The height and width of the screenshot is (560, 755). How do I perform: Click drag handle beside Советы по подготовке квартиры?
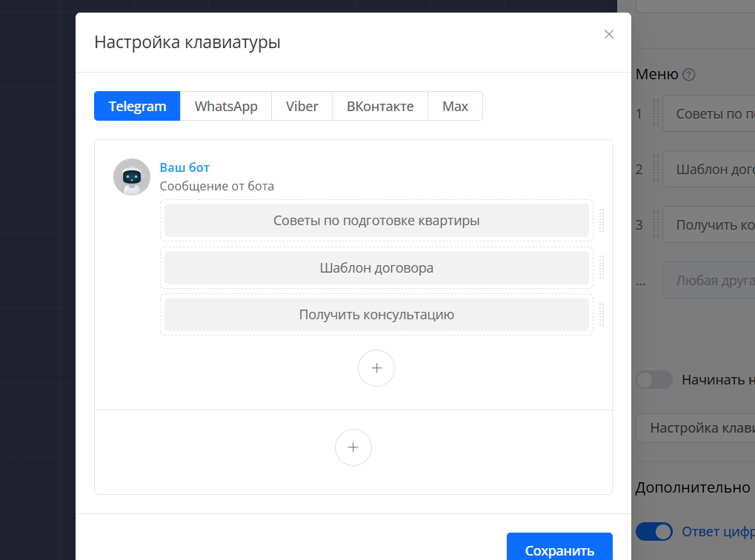602,220
